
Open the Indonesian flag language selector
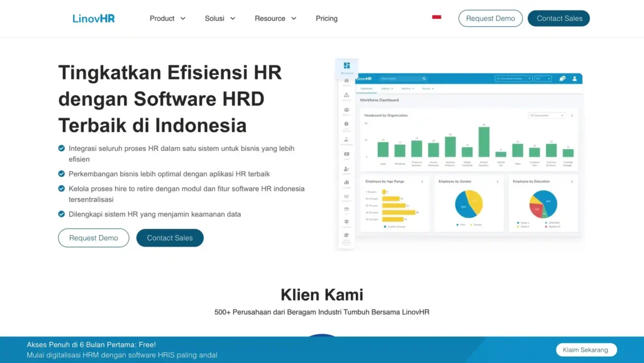(436, 17)
